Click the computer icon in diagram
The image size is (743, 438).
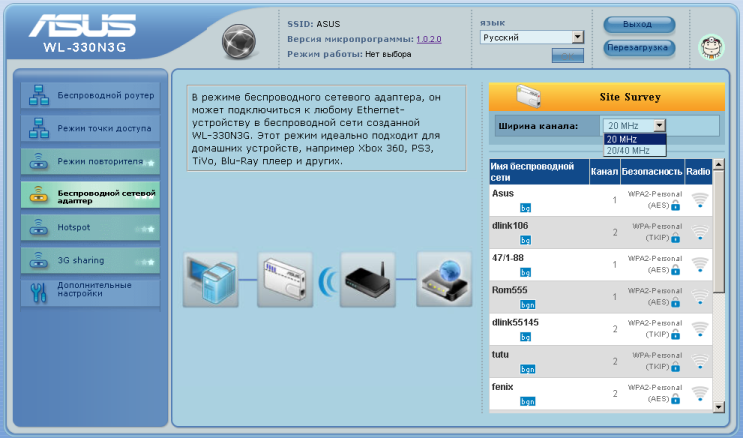point(211,280)
